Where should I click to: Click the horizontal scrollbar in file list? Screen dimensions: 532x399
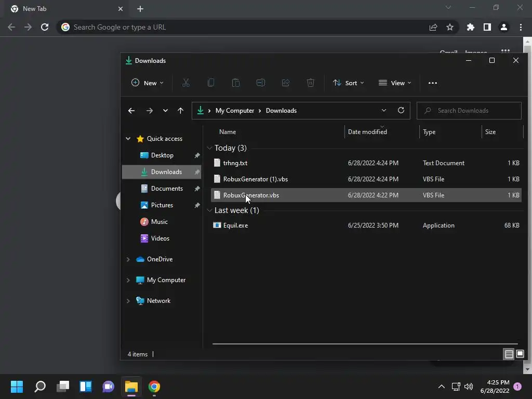365,344
